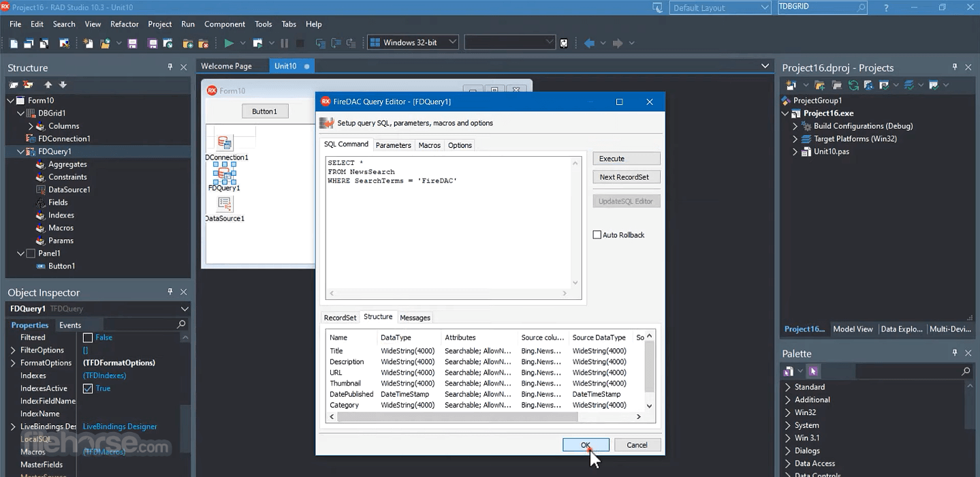The height and width of the screenshot is (477, 980).
Task: Expand the Columns node in Structure
Action: pos(31,126)
